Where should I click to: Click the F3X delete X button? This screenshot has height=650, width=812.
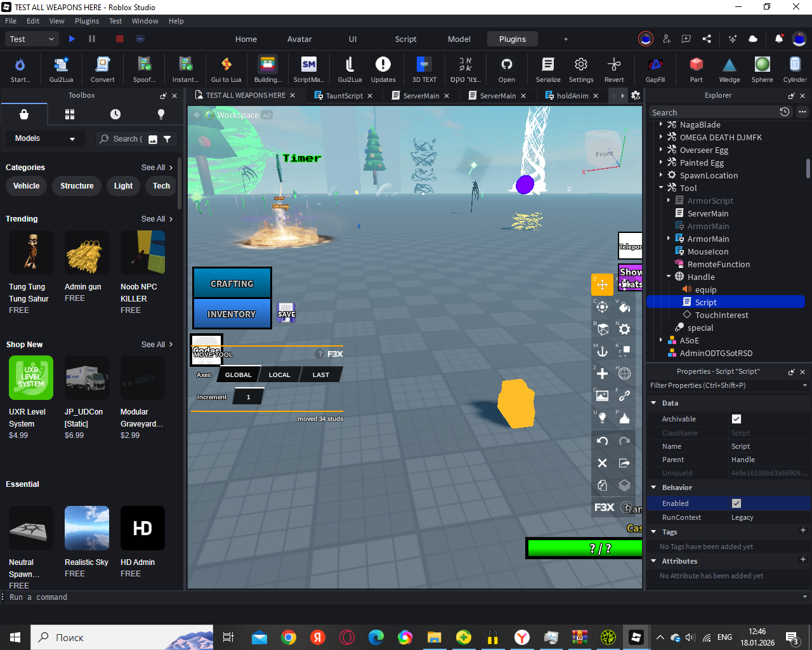(x=602, y=463)
